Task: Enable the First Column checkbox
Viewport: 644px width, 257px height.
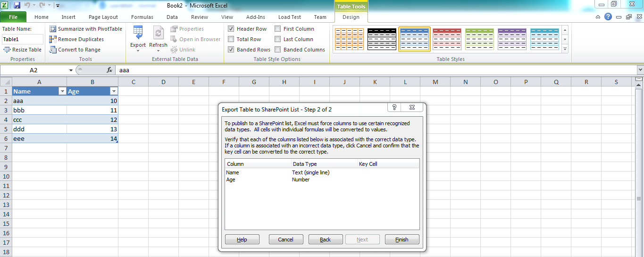Action: pyautogui.click(x=278, y=29)
